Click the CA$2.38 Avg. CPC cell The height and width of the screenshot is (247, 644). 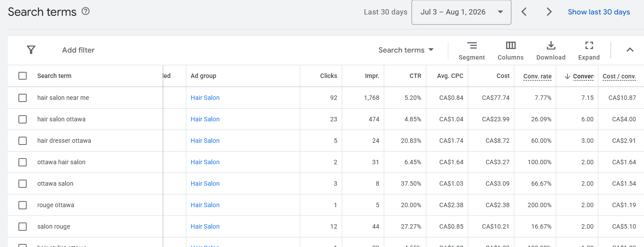point(451,205)
